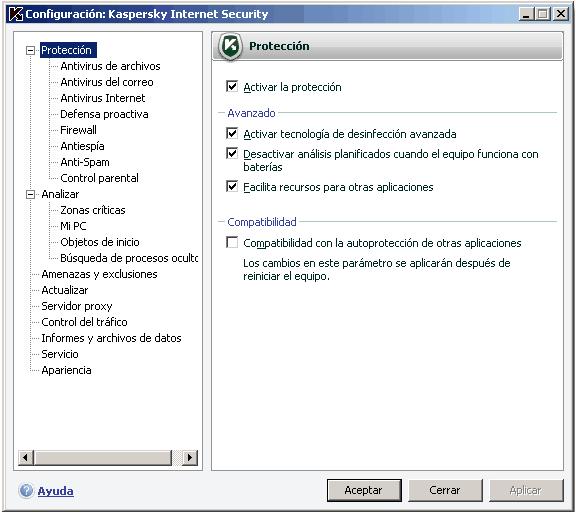
Task: Uncheck Activar tecnología de desinfección avanzada
Action: click(x=232, y=133)
